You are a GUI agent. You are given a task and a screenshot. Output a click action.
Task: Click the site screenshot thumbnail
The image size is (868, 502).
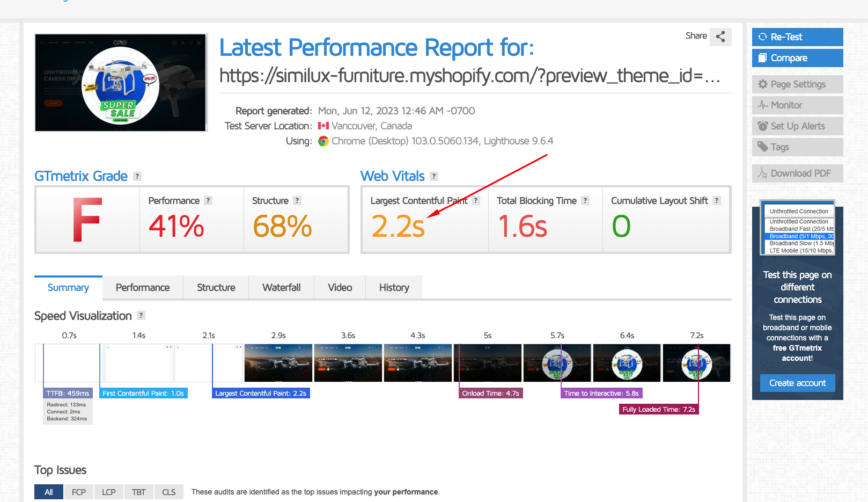(121, 83)
